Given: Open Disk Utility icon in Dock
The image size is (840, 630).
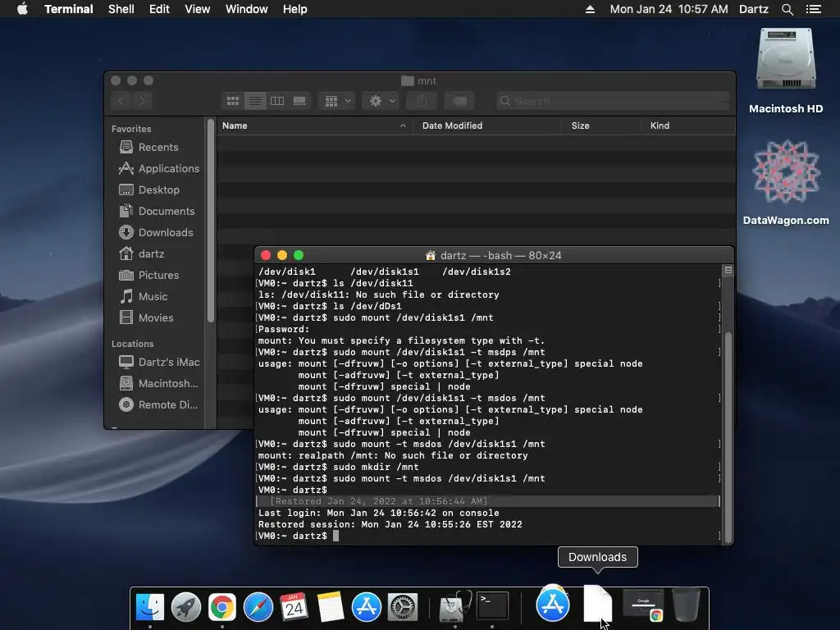Looking at the screenshot, I should (454, 607).
